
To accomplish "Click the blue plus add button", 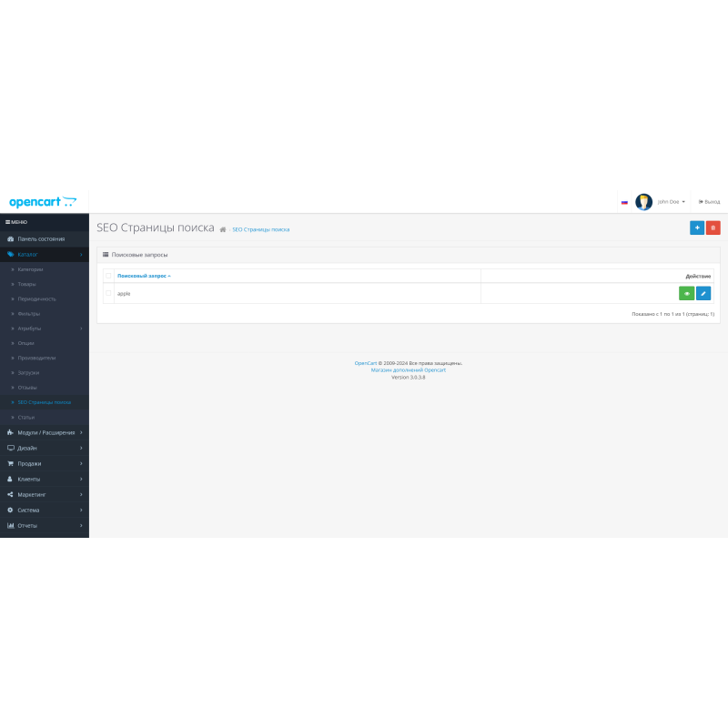I will click(697, 227).
